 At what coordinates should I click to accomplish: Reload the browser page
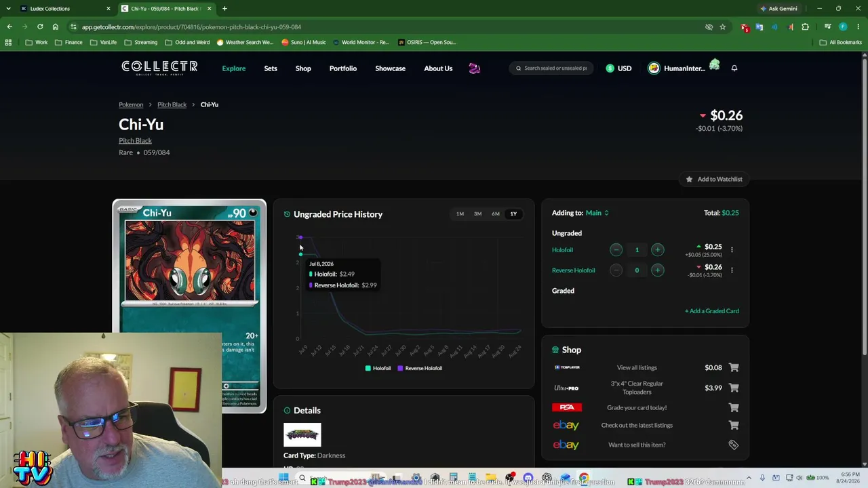40,27
